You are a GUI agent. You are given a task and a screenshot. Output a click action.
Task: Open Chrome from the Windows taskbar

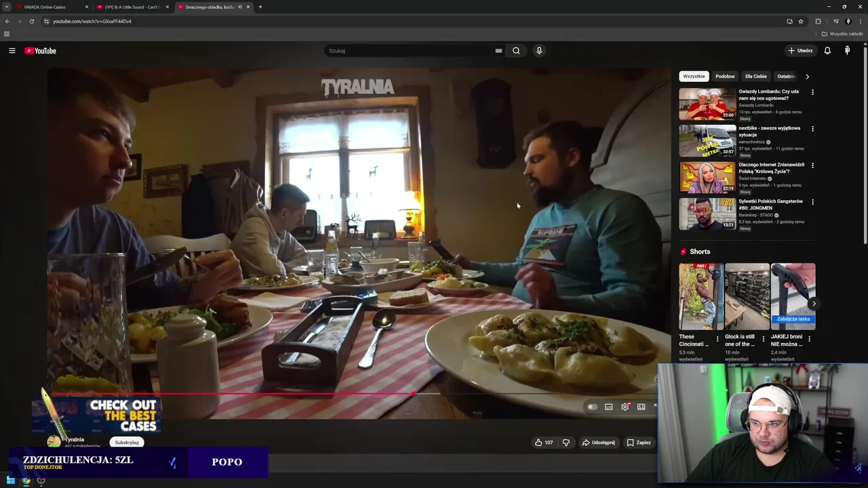pyautogui.click(x=26, y=481)
